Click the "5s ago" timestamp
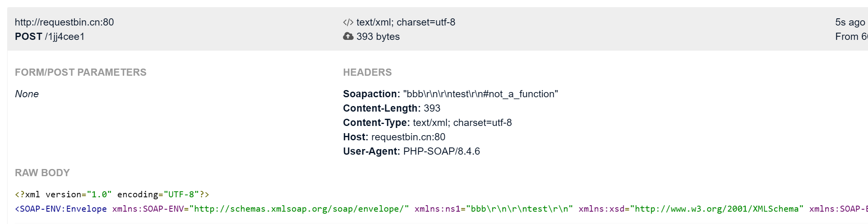 coord(850,22)
